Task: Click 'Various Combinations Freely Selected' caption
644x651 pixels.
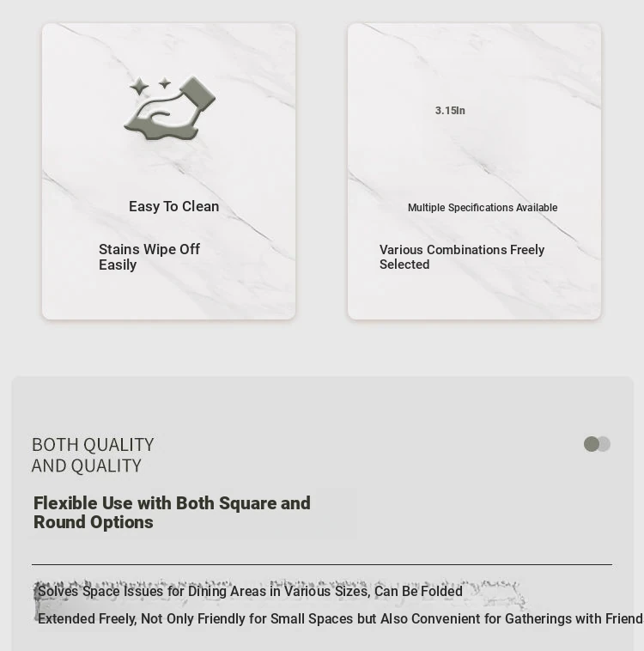Action: [462, 257]
